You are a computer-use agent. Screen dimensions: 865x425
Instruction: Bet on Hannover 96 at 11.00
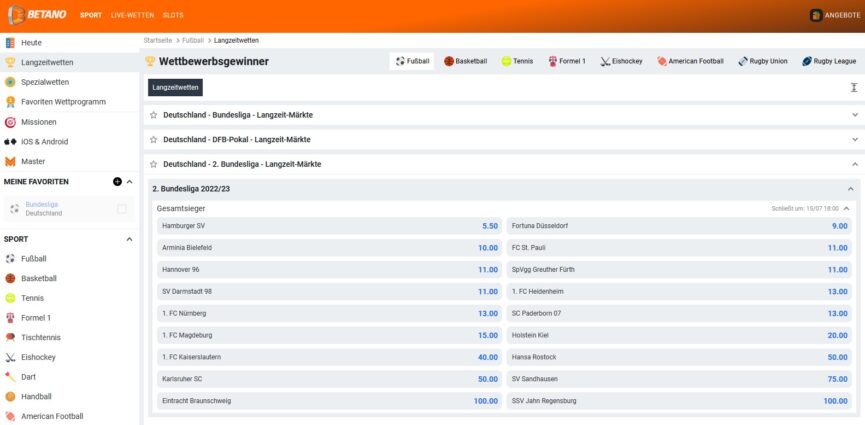point(329,269)
